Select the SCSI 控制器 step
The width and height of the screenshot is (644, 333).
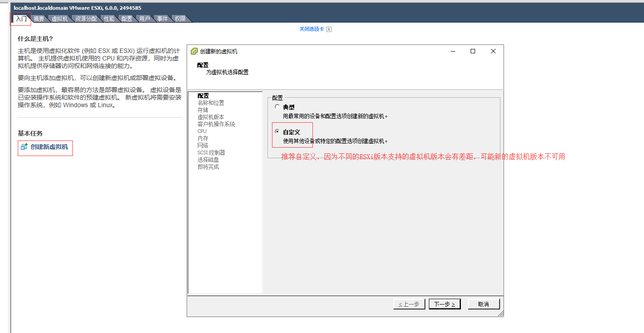tap(211, 152)
